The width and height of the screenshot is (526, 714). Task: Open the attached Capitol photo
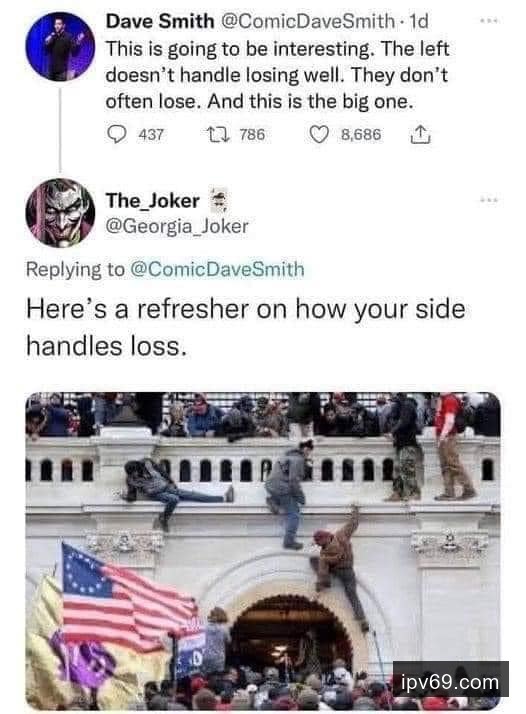click(263, 550)
